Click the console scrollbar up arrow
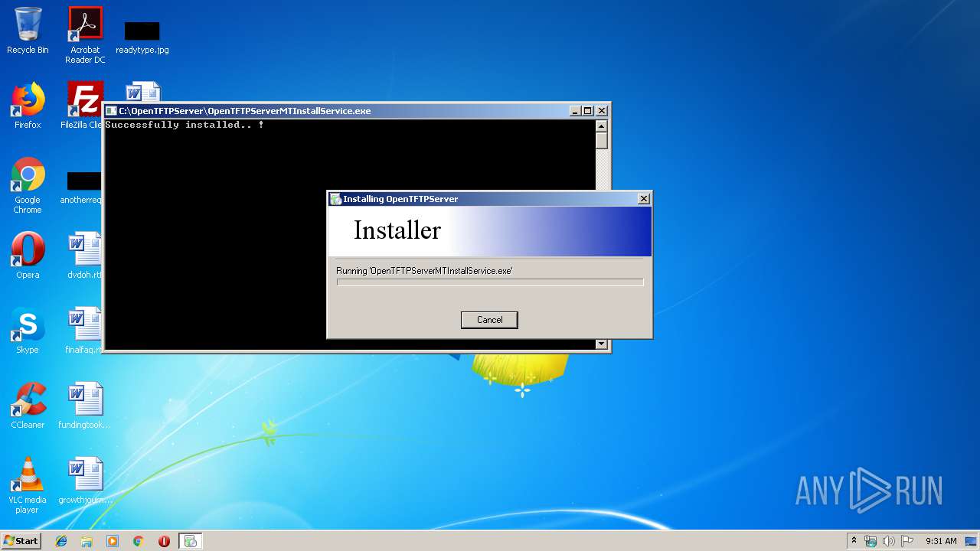The height and width of the screenshot is (551, 980). 602,126
